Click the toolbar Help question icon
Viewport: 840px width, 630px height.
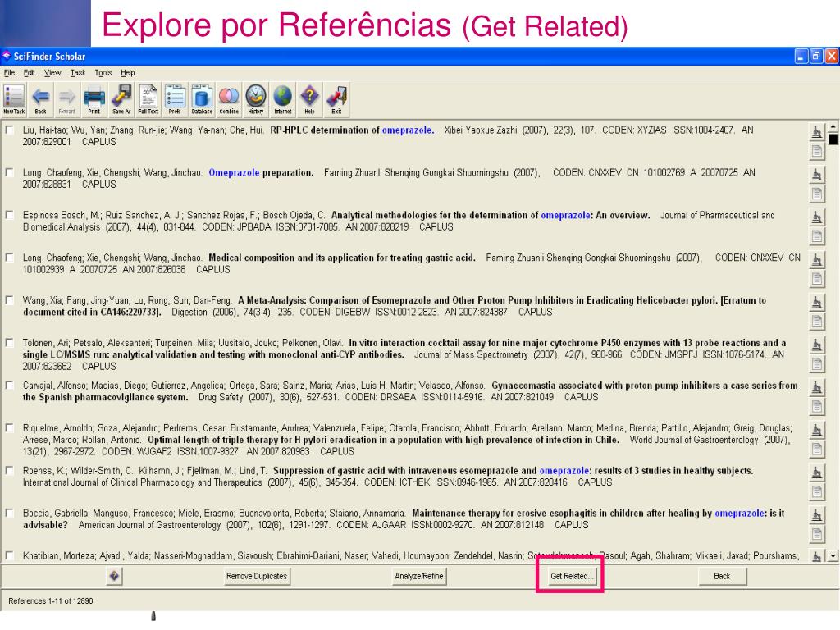pyautogui.click(x=309, y=99)
